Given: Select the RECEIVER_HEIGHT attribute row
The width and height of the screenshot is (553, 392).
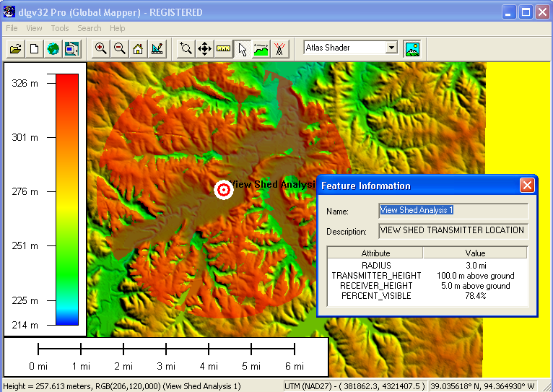Looking at the screenshot, I should 427,286.
